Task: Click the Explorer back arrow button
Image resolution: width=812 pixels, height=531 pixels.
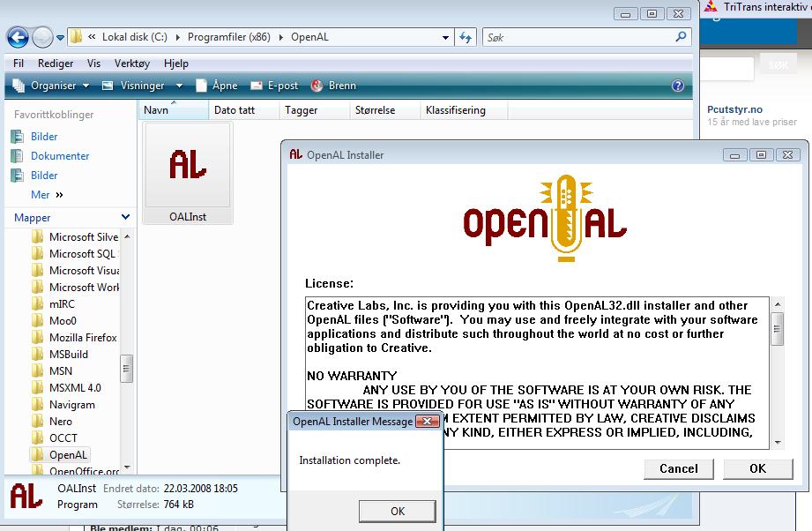Action: coord(19,37)
